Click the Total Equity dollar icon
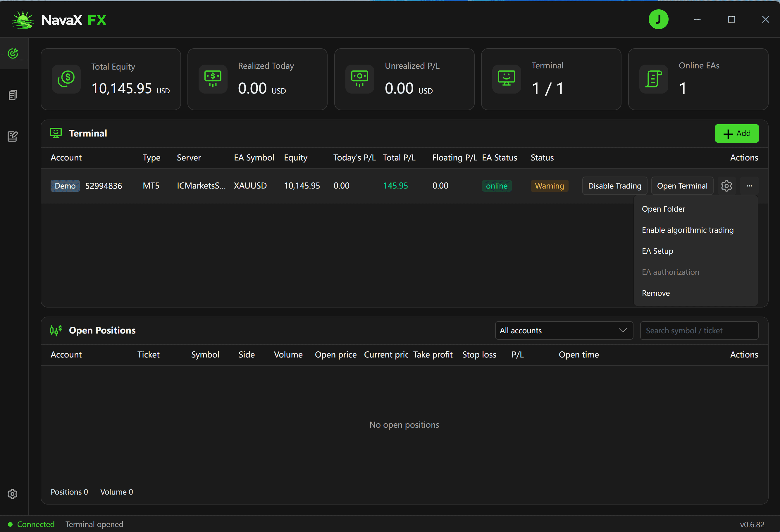The width and height of the screenshot is (780, 532). tap(66, 79)
